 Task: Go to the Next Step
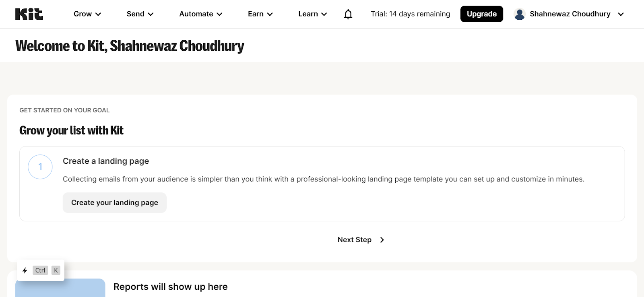pyautogui.click(x=361, y=240)
